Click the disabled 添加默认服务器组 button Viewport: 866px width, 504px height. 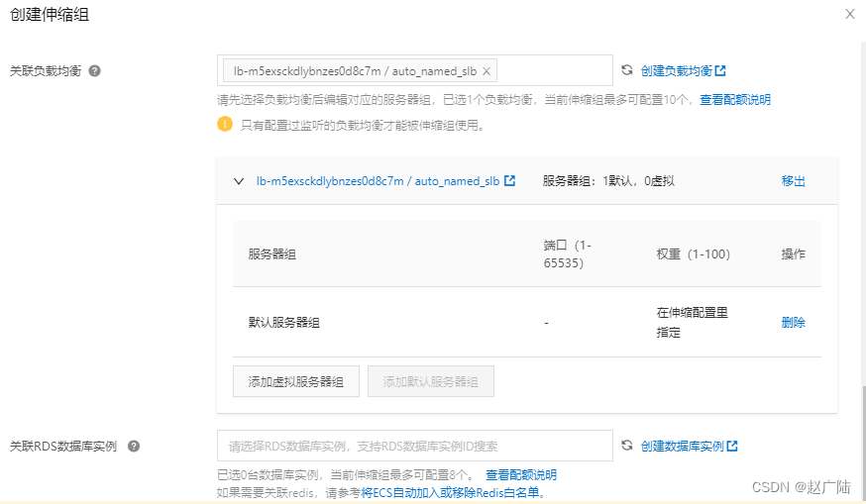point(431,381)
